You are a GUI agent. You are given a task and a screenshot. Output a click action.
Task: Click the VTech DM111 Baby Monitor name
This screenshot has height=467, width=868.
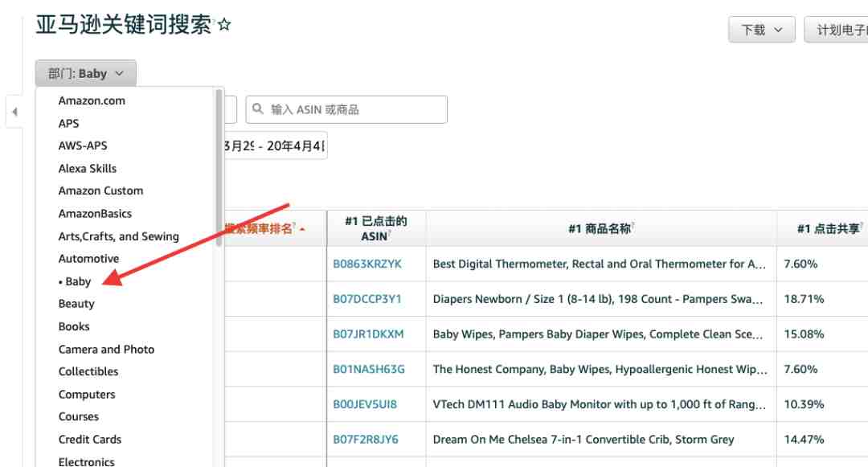(x=600, y=404)
